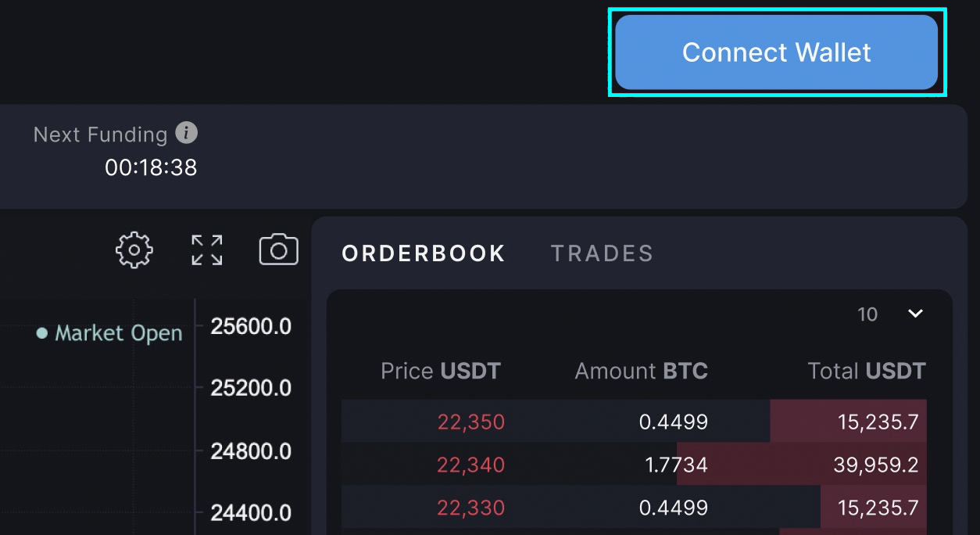Expand the orderbook grouping chevron
This screenshot has height=535, width=980.
916,314
